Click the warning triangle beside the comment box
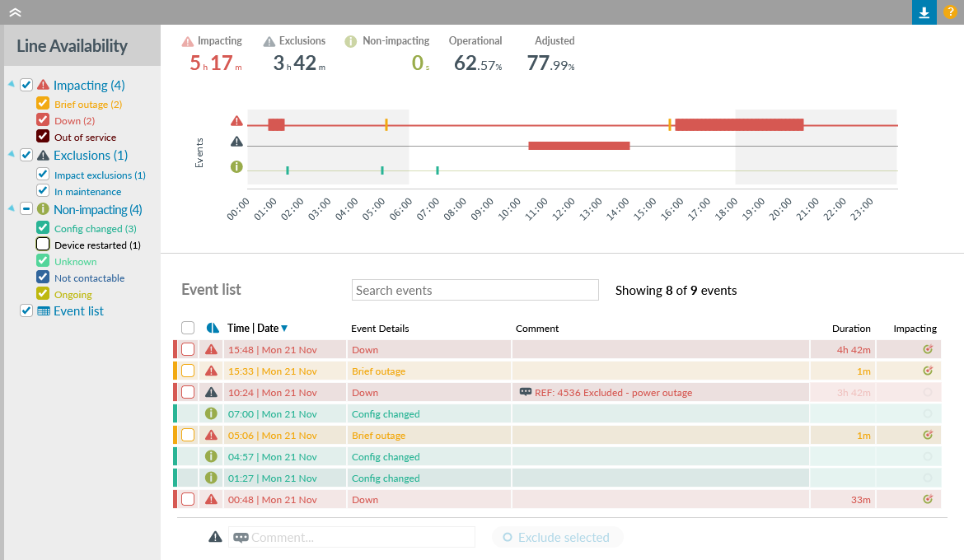Image resolution: width=964 pixels, height=560 pixels. [215, 536]
